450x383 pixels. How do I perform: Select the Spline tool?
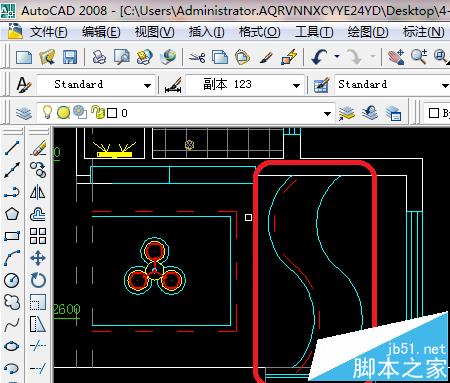pos(12,324)
